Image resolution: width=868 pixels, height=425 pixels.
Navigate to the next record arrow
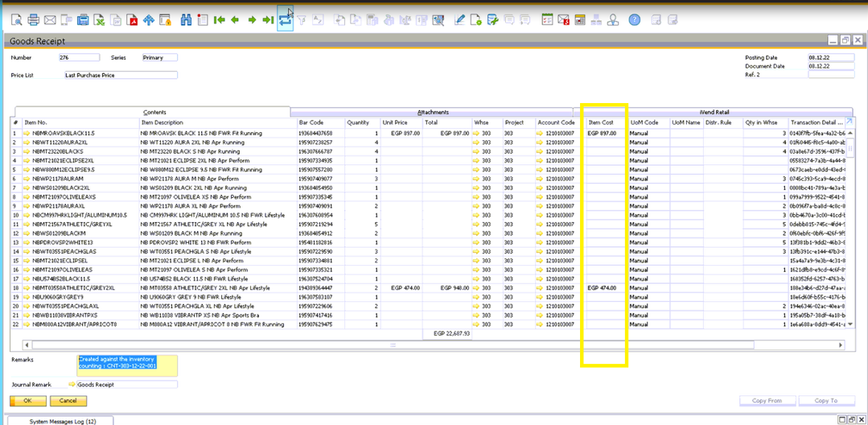click(252, 20)
